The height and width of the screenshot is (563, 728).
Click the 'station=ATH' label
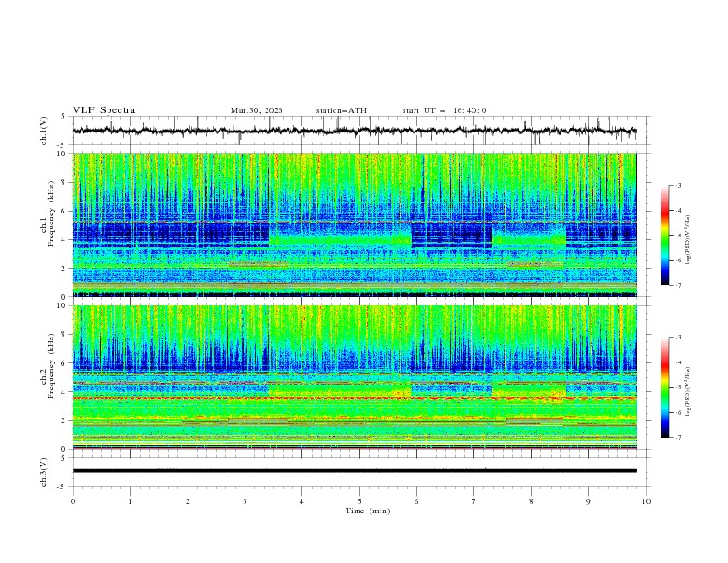click(x=341, y=110)
